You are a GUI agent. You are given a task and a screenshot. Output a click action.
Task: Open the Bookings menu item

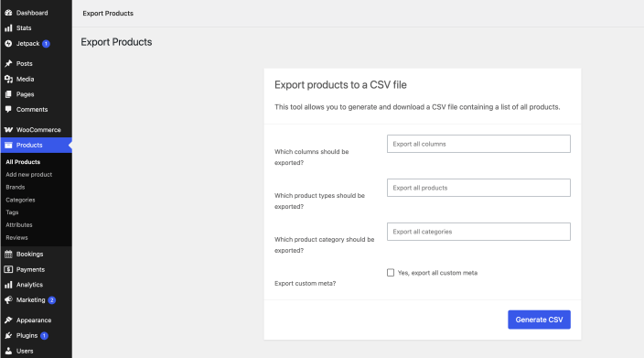point(37,254)
